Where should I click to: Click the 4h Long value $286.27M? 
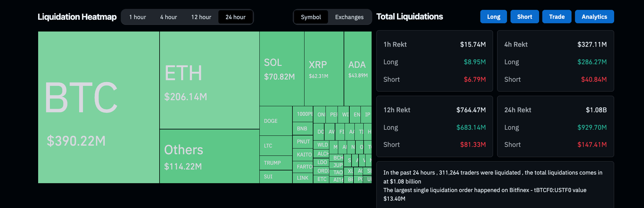coord(592,62)
